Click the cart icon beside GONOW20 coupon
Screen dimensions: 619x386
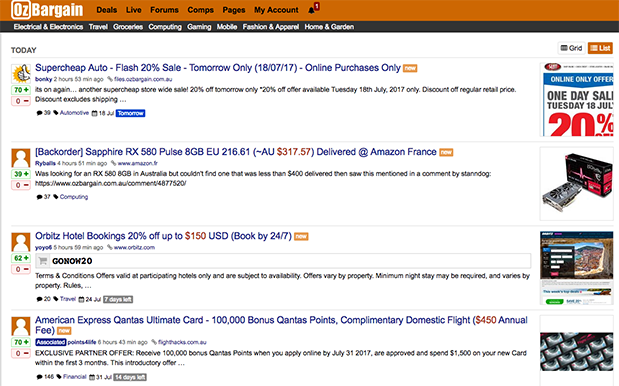[43, 261]
